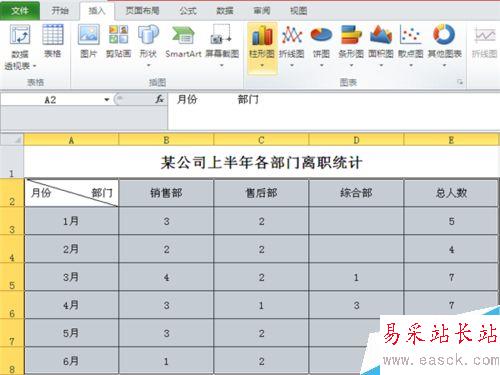
Task: Insert SmartArt graphic
Action: [183, 41]
